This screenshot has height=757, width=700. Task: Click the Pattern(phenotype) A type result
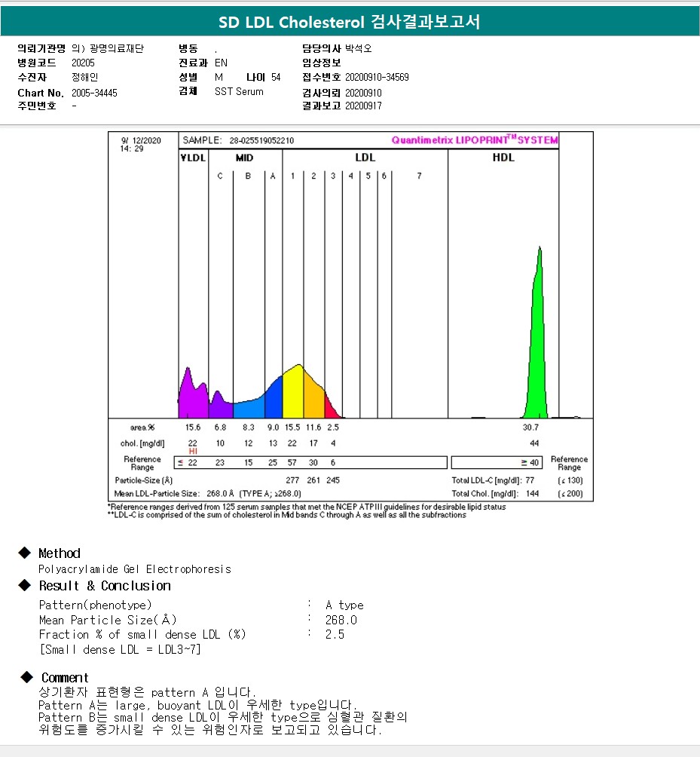[344, 605]
